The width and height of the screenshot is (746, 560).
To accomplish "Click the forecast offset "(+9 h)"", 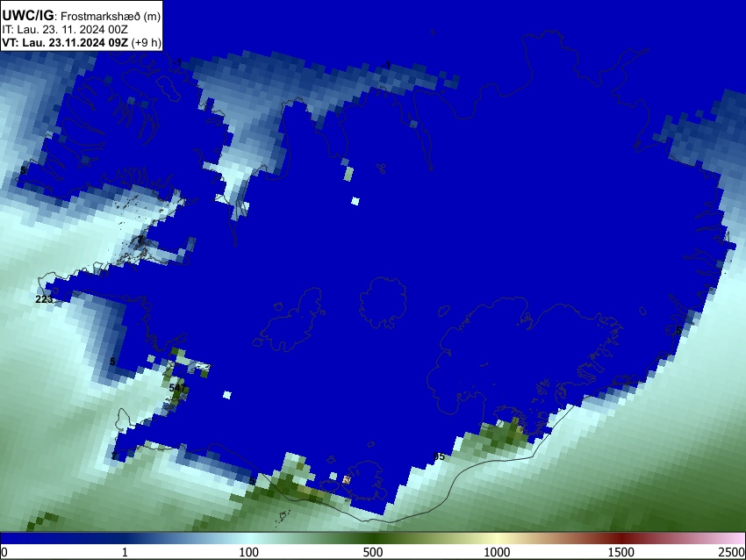I will [x=146, y=42].
